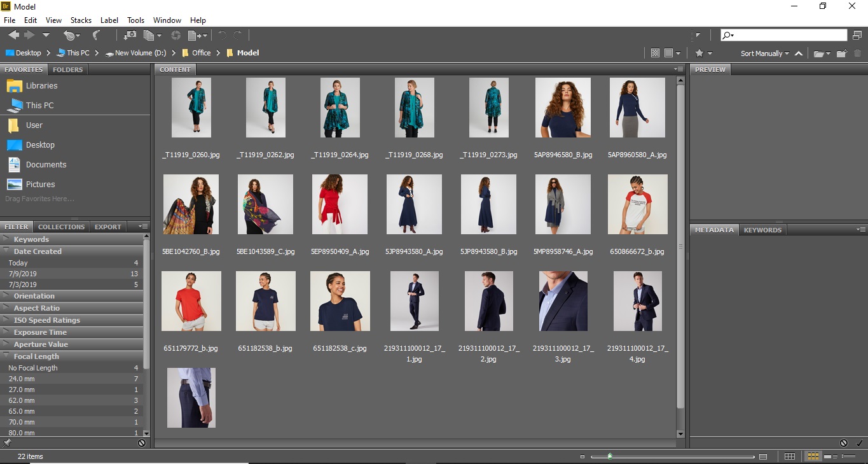Click the Return to Adobe Photoshop boomerang icon

tap(97, 35)
